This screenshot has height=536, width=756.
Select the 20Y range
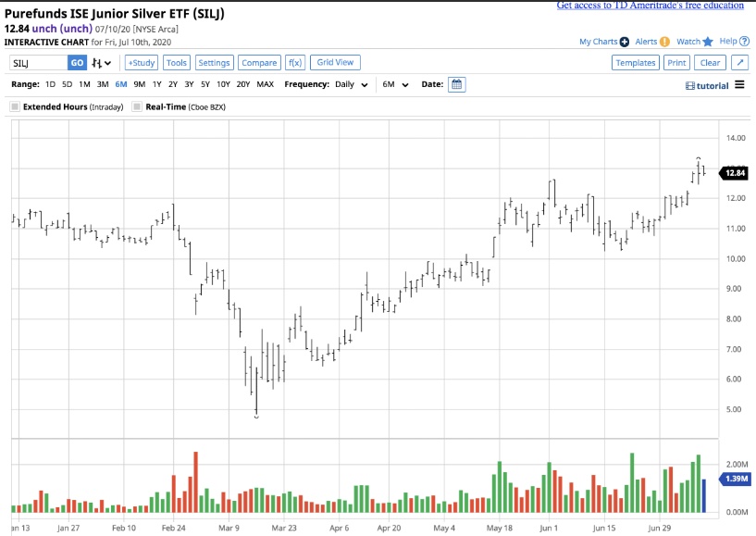click(x=243, y=84)
